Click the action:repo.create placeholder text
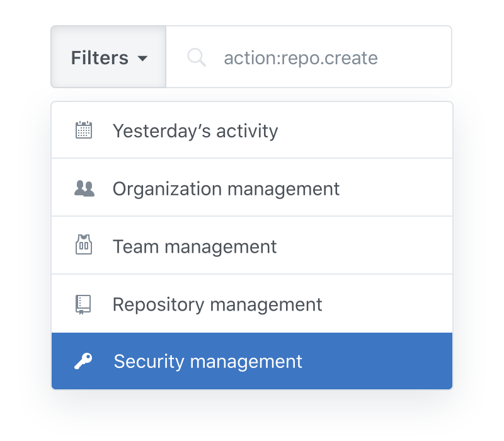The width and height of the screenshot is (504, 441). click(x=301, y=58)
